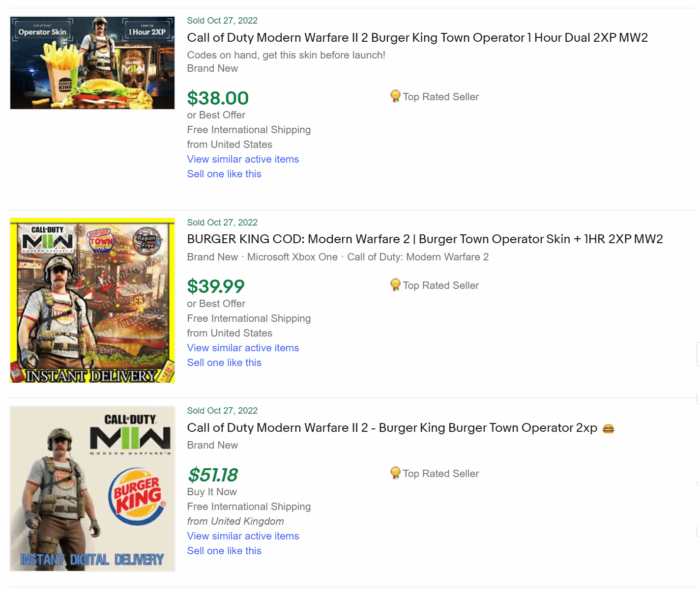Click the $39.99 listing's Top Rated Seller ribbon icon
700x593 pixels.
[395, 285]
